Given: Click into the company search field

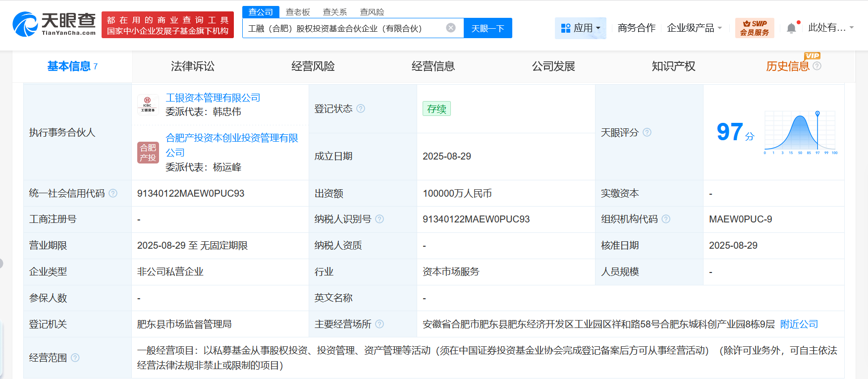Looking at the screenshot, I should coord(342,28).
